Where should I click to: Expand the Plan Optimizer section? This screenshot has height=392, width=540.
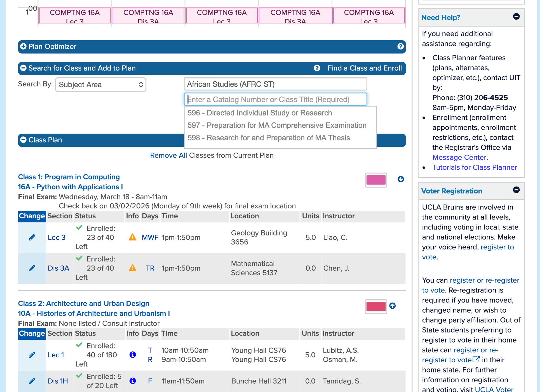(x=24, y=46)
